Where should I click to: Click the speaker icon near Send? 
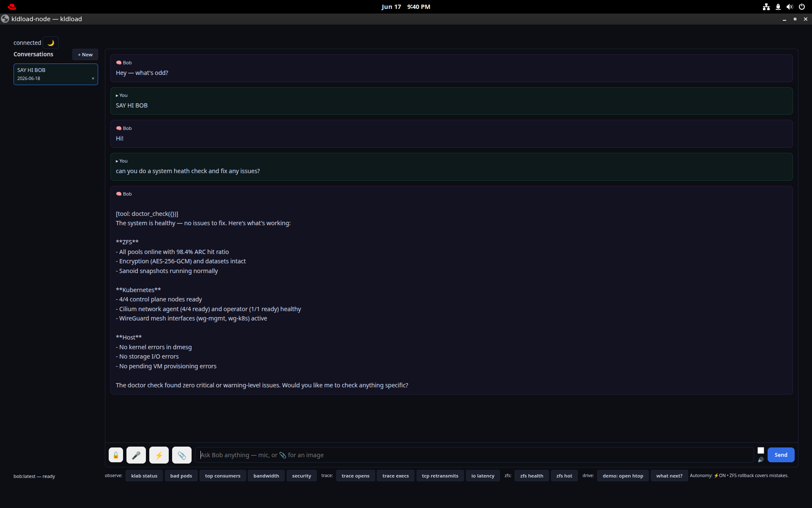tap(761, 460)
